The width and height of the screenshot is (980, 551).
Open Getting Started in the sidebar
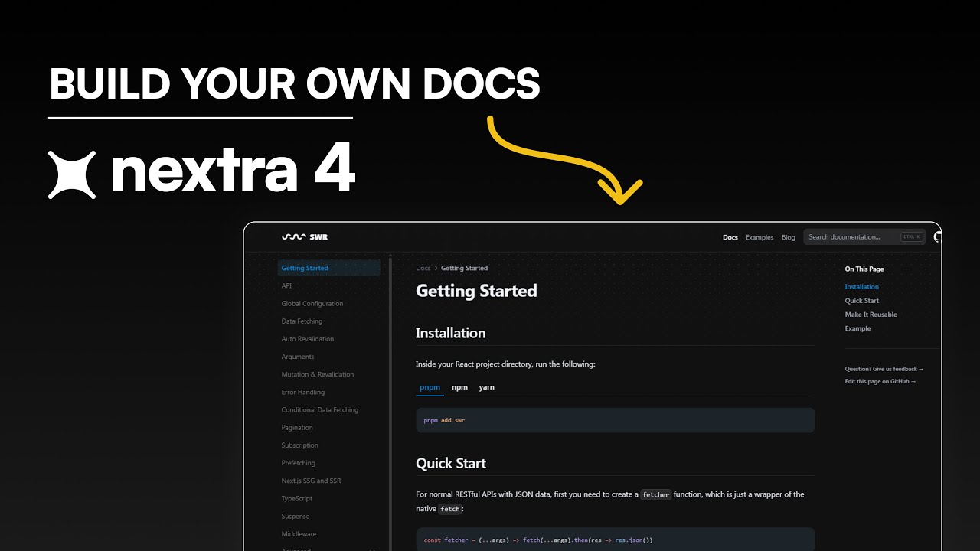[x=329, y=268]
